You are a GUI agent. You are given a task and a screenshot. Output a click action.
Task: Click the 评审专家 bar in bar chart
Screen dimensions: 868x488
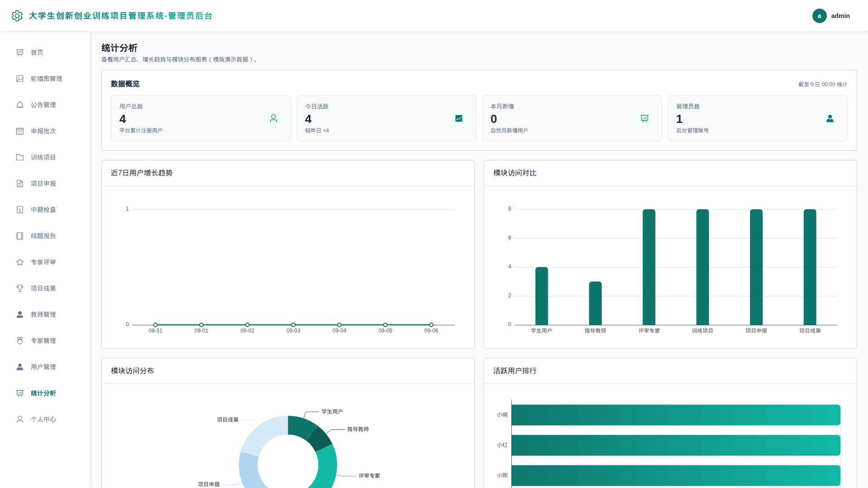pyautogui.click(x=649, y=267)
